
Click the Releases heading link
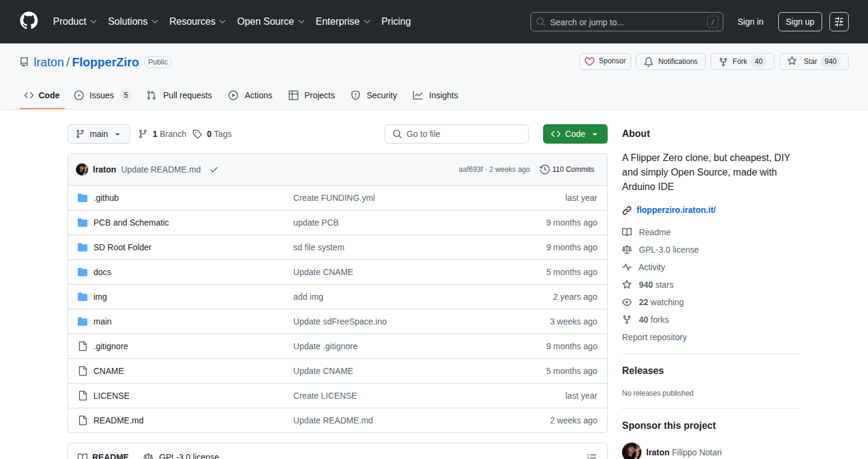pyautogui.click(x=643, y=371)
